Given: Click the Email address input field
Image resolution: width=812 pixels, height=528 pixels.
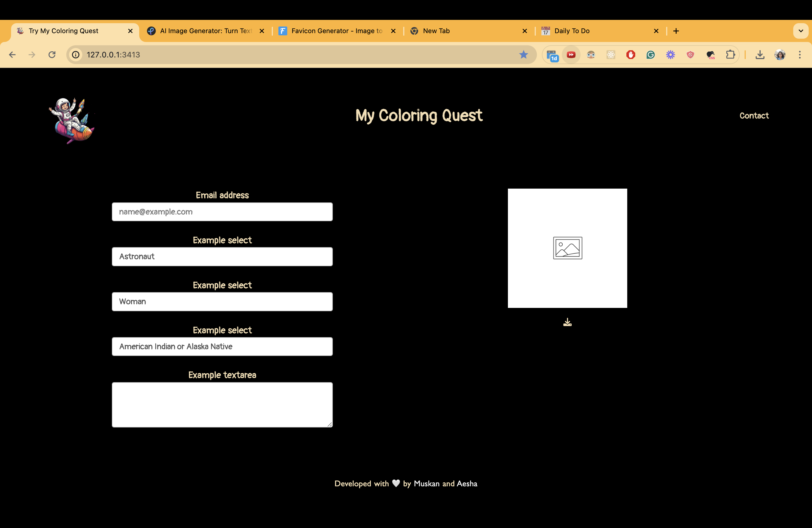Looking at the screenshot, I should [x=222, y=212].
